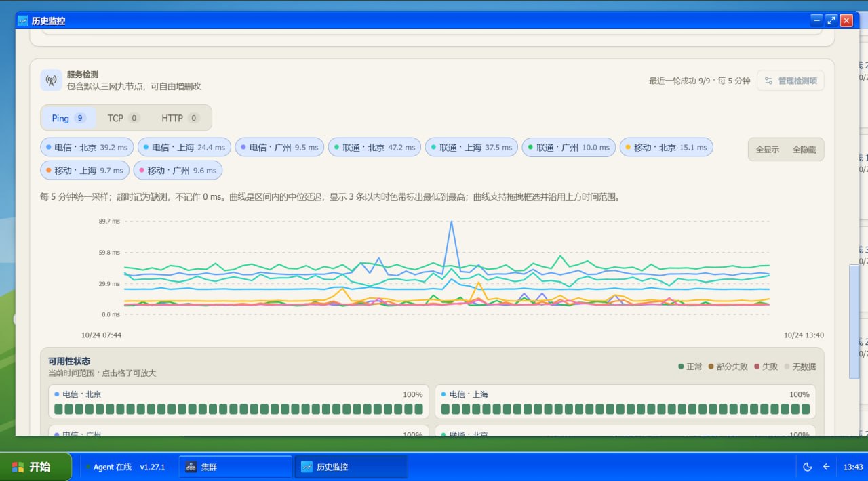Switch to the TCP tab
868x481 pixels.
123,118
